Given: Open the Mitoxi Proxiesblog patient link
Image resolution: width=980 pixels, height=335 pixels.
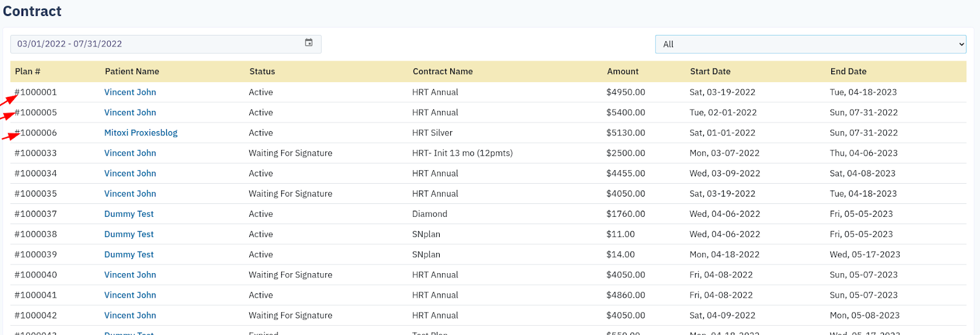Looking at the screenshot, I should coord(141,133).
